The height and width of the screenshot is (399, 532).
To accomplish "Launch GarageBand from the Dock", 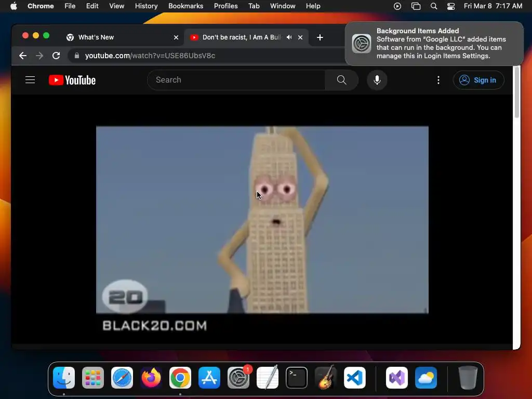I will (x=326, y=378).
